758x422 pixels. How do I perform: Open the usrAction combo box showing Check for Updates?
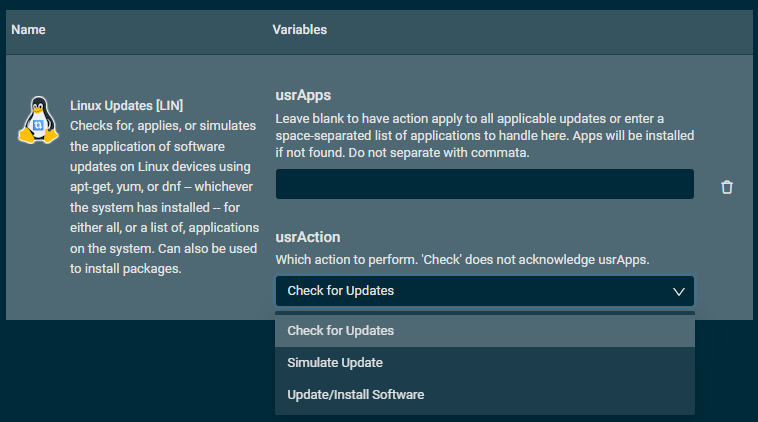tap(484, 291)
